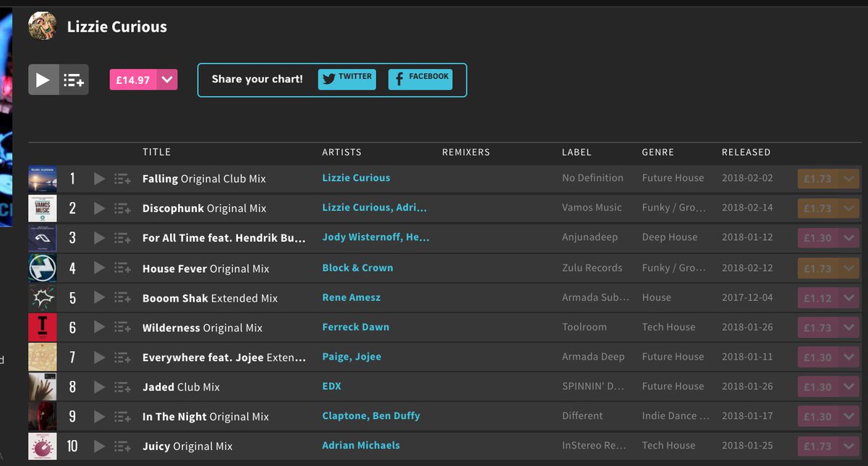Add Wilderness to queue

click(x=122, y=328)
